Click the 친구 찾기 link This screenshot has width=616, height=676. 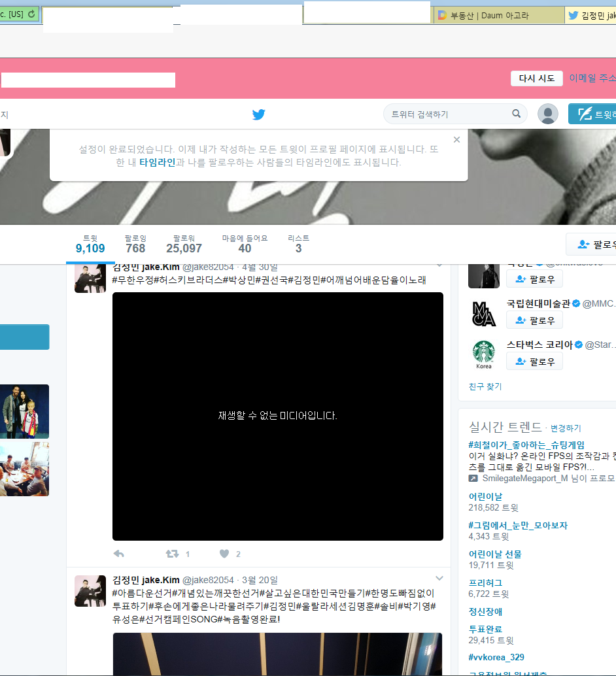(485, 386)
